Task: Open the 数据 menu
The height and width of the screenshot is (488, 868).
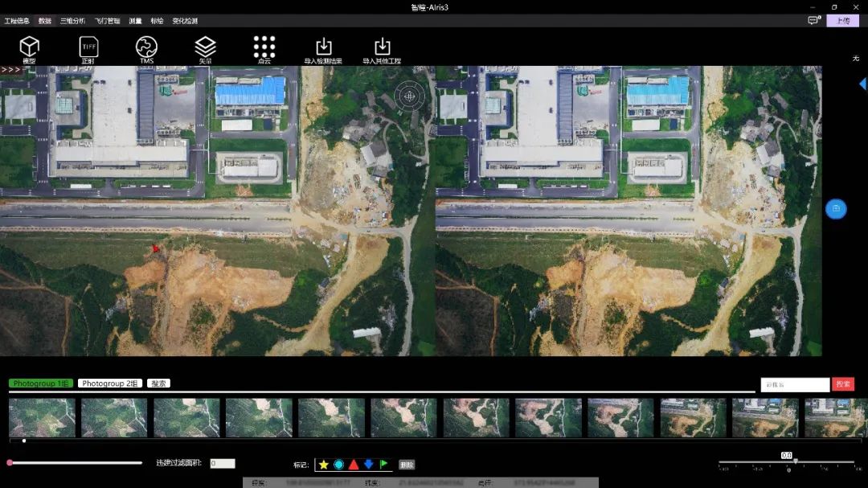Action: pyautogui.click(x=45, y=21)
